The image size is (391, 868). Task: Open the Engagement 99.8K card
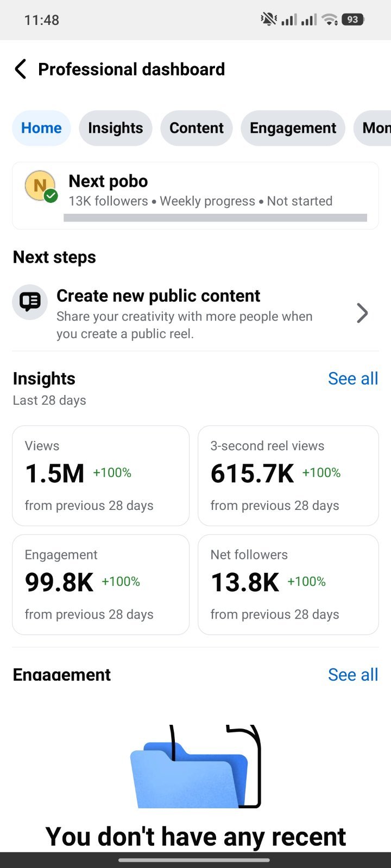pos(101,585)
